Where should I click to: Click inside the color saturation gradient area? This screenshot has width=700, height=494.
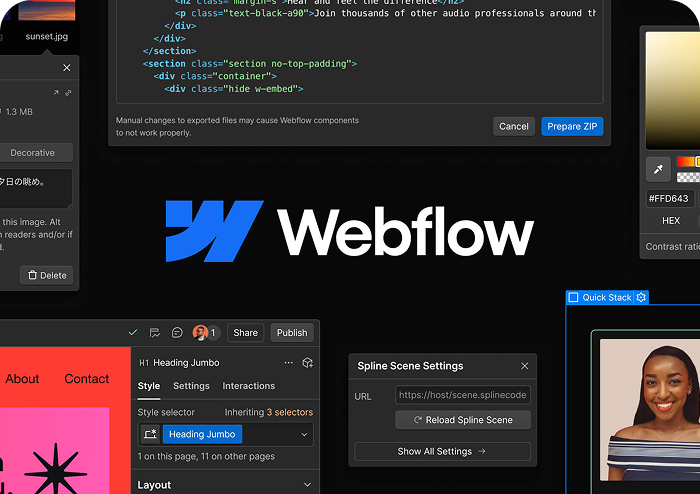point(672,91)
